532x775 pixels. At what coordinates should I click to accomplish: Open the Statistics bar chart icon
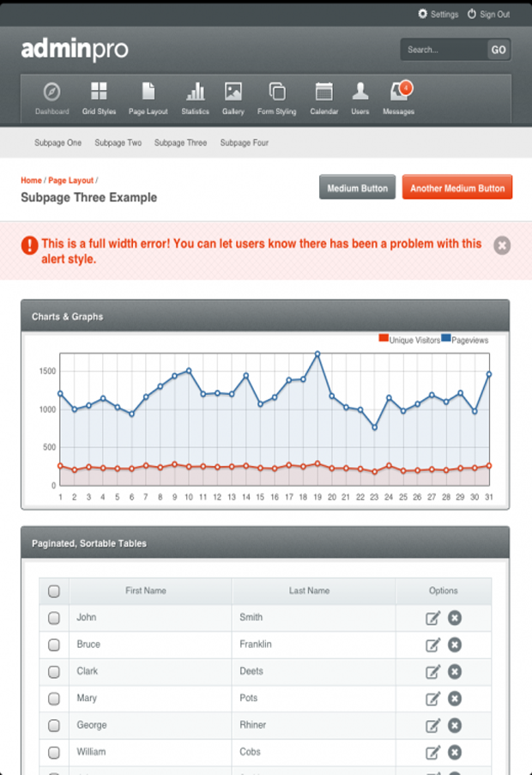coord(196,93)
